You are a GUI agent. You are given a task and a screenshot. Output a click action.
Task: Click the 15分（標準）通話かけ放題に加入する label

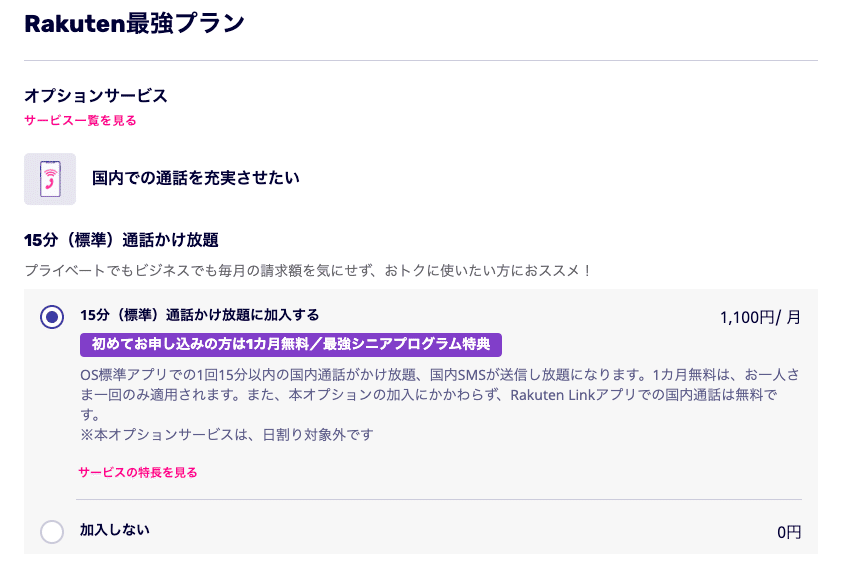pyautogui.click(x=199, y=315)
